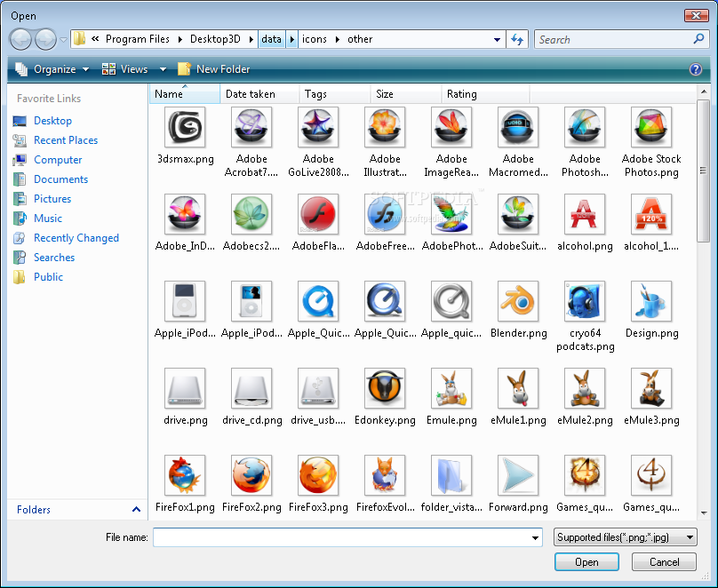
Task: Click the Refresh button beside address bar
Action: (x=517, y=40)
